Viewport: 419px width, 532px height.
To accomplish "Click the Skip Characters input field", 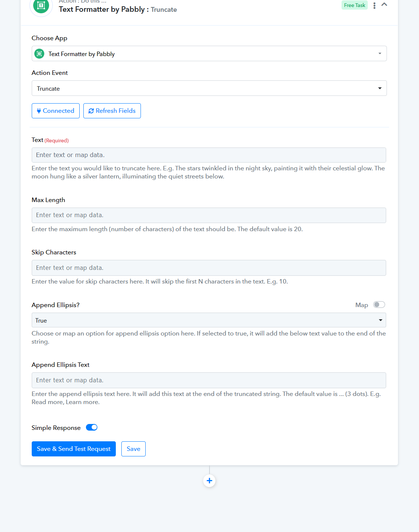I will point(209,268).
